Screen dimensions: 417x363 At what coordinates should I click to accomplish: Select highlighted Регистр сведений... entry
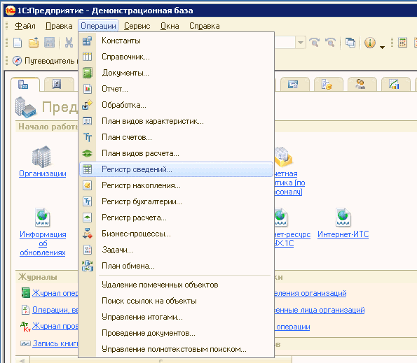[176, 169]
